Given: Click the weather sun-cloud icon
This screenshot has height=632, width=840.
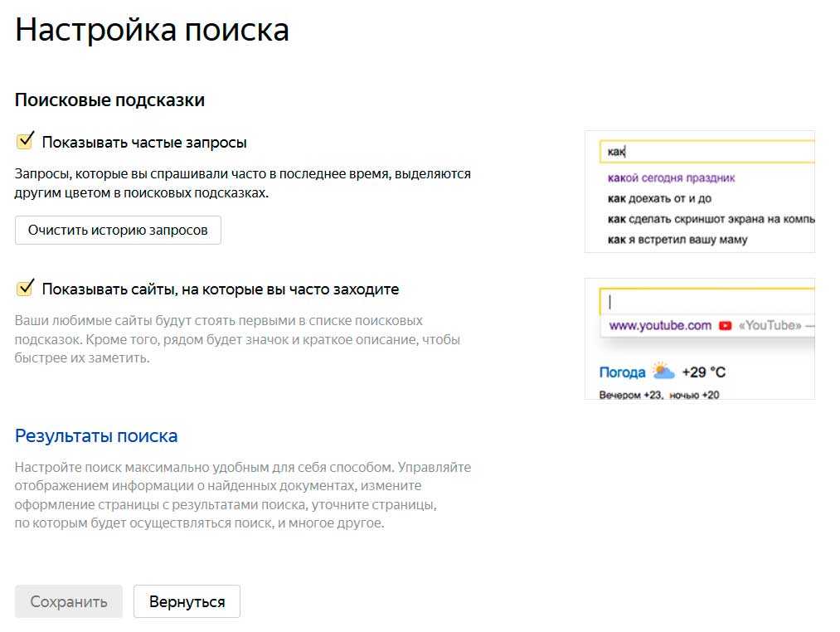Looking at the screenshot, I should (663, 371).
